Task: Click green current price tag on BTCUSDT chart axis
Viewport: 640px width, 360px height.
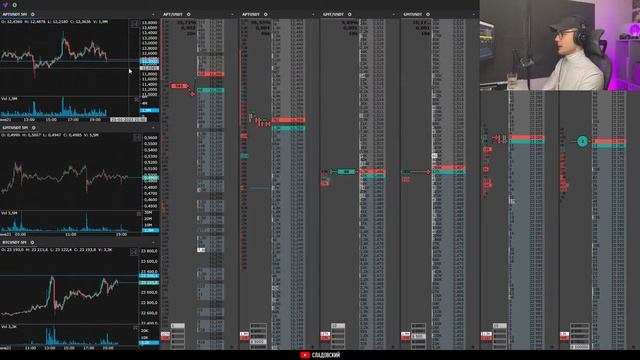Action: pyautogui.click(x=149, y=282)
